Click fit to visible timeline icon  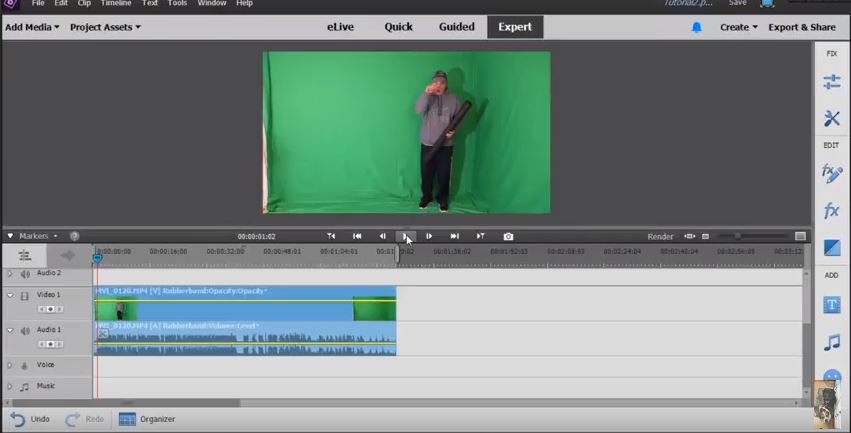tap(689, 236)
